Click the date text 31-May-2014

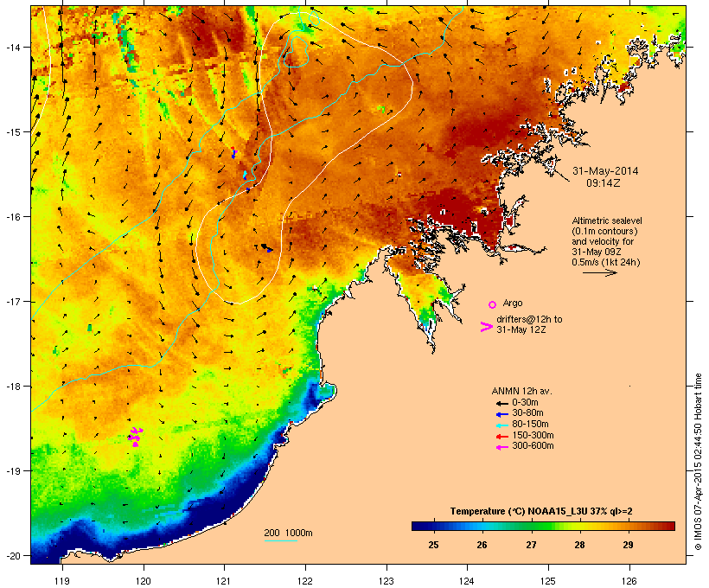(x=605, y=171)
